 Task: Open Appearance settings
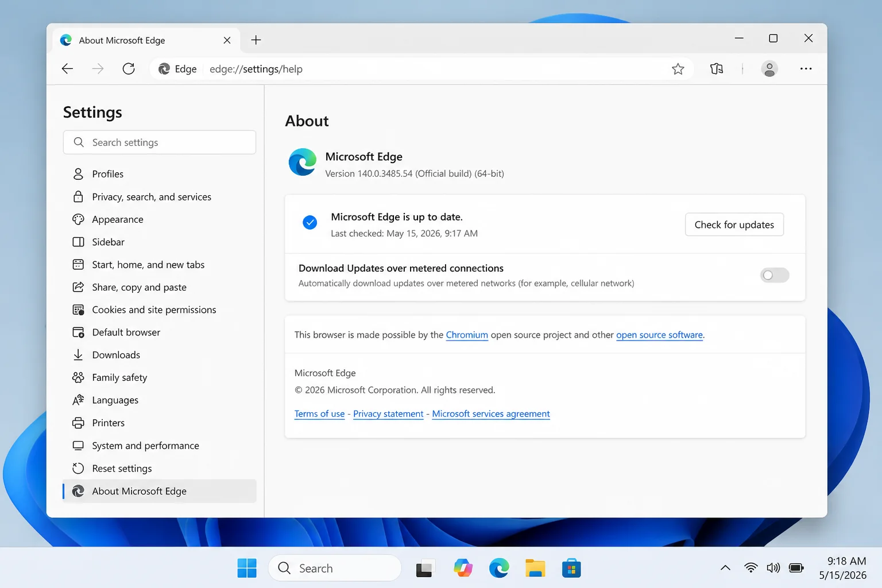(160, 219)
